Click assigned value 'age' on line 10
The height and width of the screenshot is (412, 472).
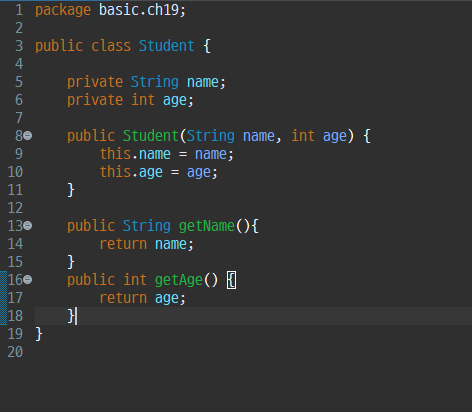pyautogui.click(x=198, y=172)
